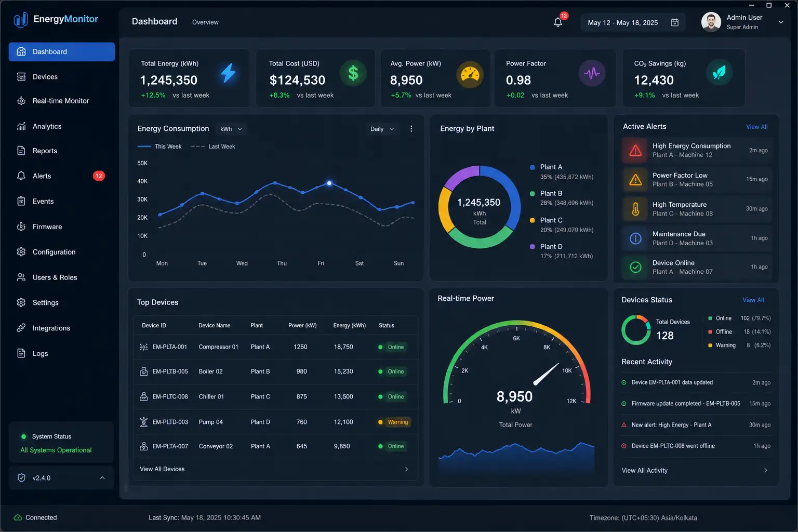Open the Analytics section
This screenshot has width=798, height=532.
pyautogui.click(x=62, y=126)
